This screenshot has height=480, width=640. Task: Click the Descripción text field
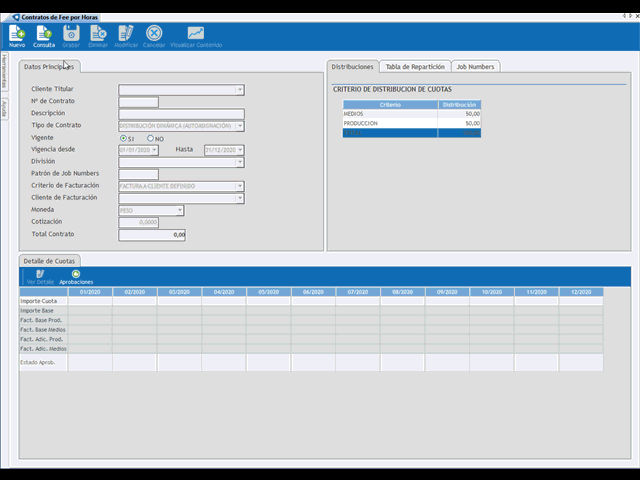tap(181, 114)
